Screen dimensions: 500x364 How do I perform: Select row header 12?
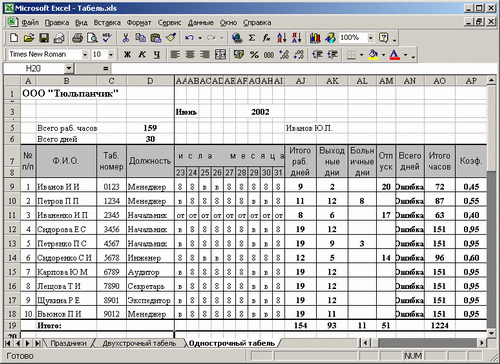click(x=12, y=229)
